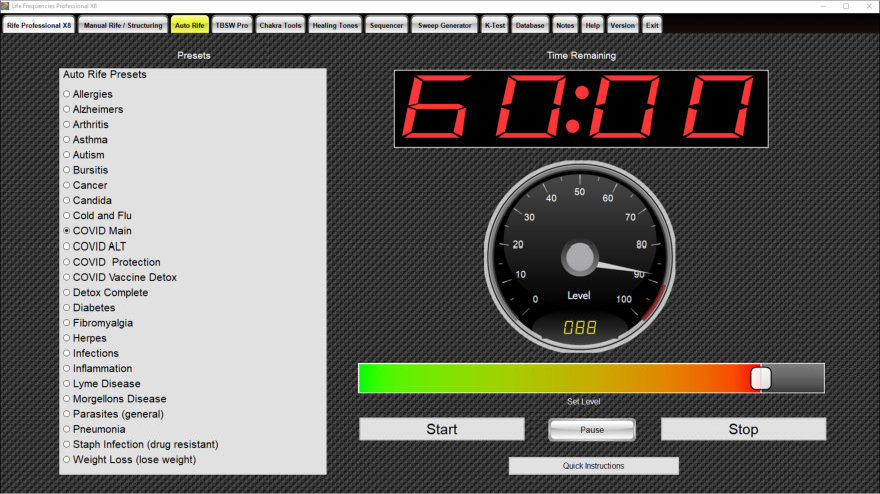Select the Detox Complete preset

[106, 292]
